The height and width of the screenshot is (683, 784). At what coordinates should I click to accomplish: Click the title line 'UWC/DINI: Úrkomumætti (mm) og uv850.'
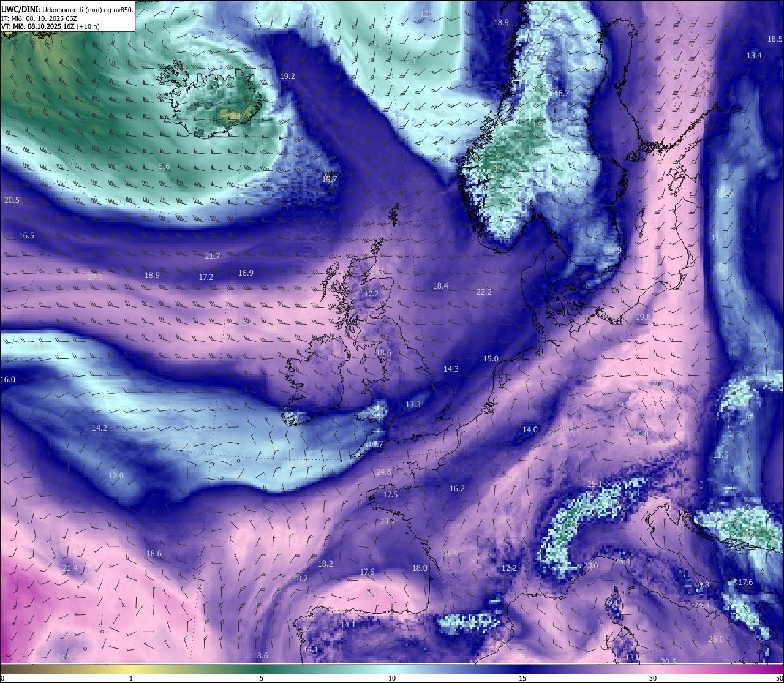pyautogui.click(x=67, y=10)
